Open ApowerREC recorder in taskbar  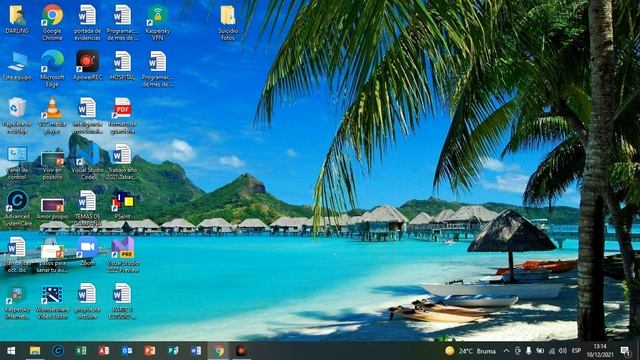[241, 351]
